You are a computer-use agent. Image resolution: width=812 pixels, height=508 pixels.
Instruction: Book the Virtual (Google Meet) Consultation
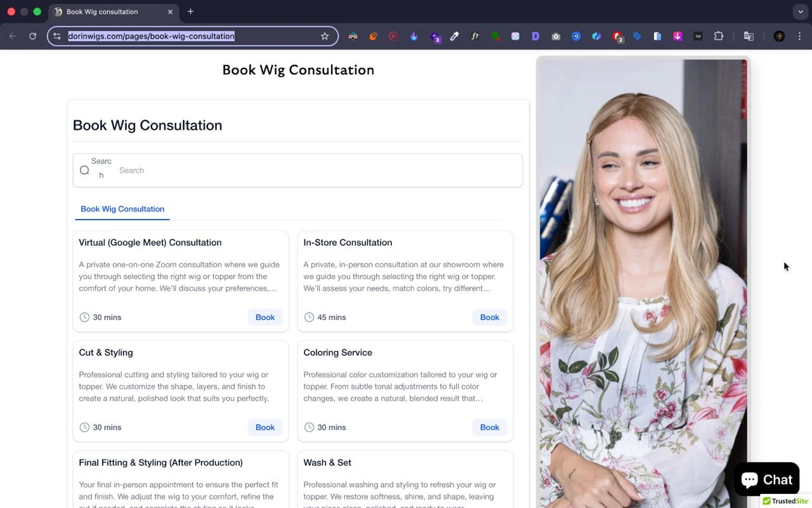click(265, 317)
